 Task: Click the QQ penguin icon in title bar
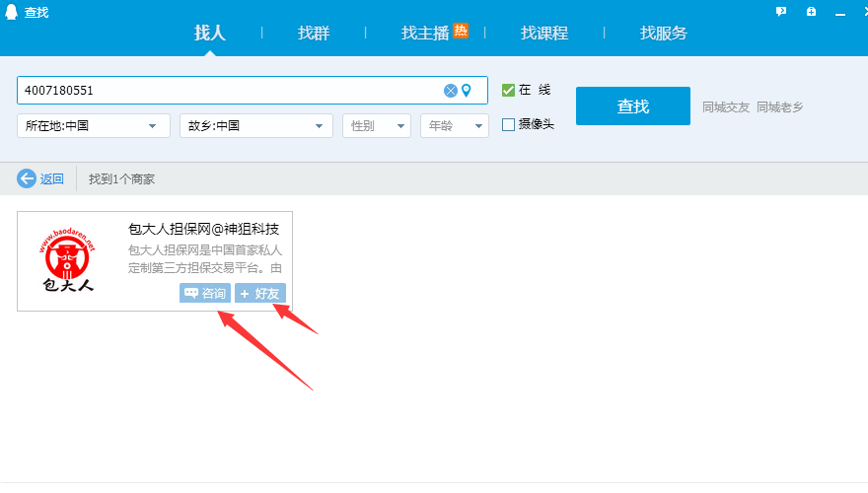coord(11,12)
